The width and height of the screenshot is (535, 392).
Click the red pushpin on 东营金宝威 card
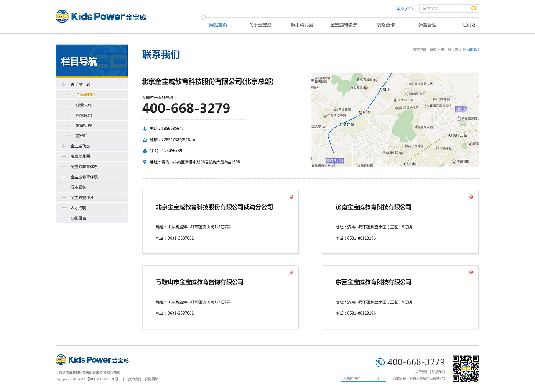tap(471, 273)
